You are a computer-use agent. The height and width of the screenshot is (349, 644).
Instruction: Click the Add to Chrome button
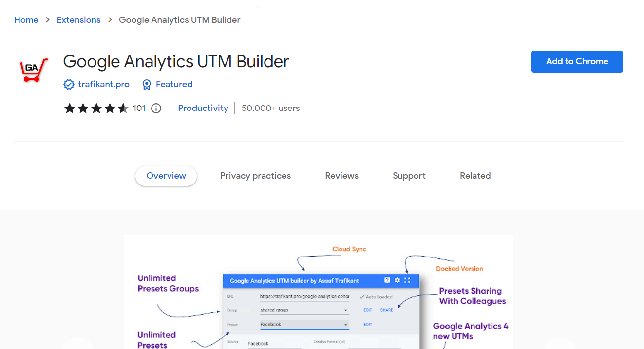point(577,61)
